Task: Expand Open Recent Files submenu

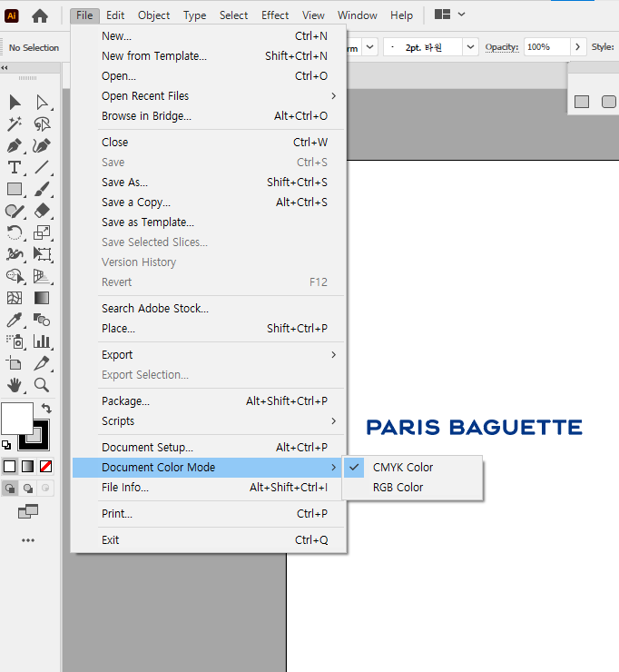Action: [209, 96]
